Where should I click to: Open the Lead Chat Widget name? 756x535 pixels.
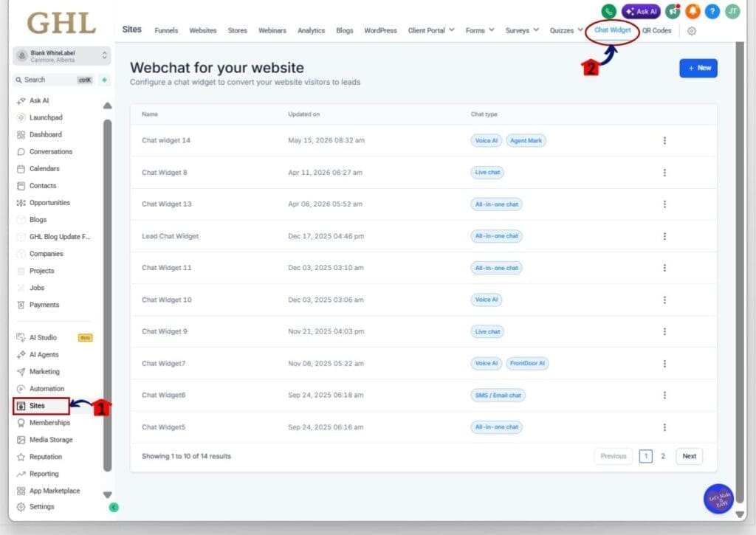click(171, 236)
